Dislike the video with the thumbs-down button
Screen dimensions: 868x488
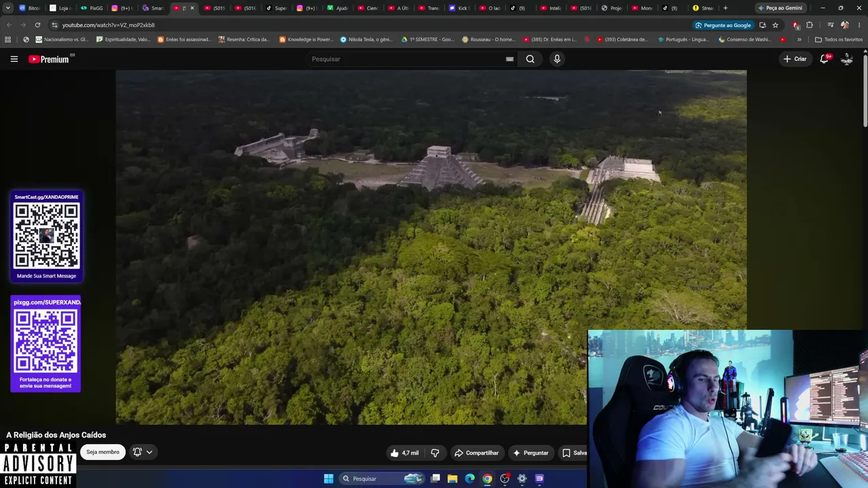[x=435, y=453]
